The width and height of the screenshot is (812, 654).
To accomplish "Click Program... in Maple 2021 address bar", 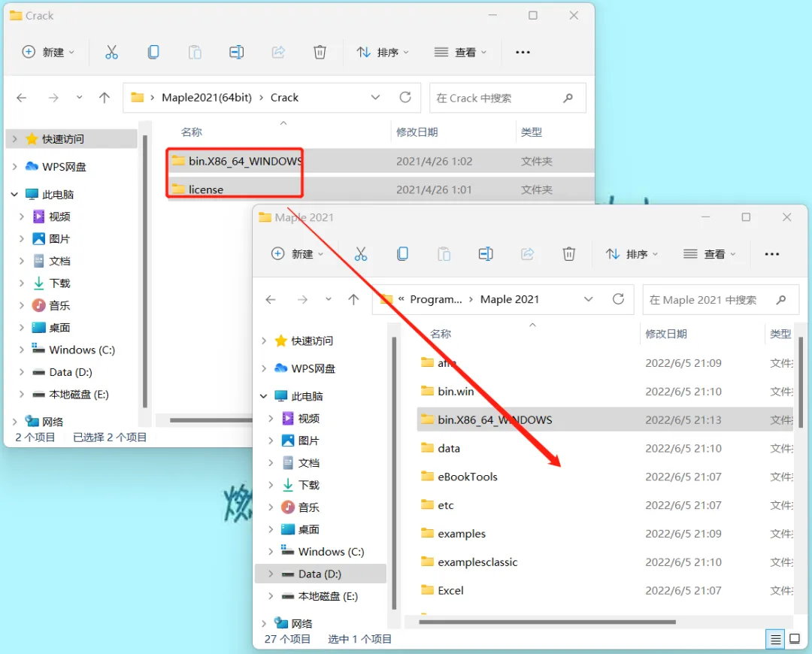I will 435,299.
